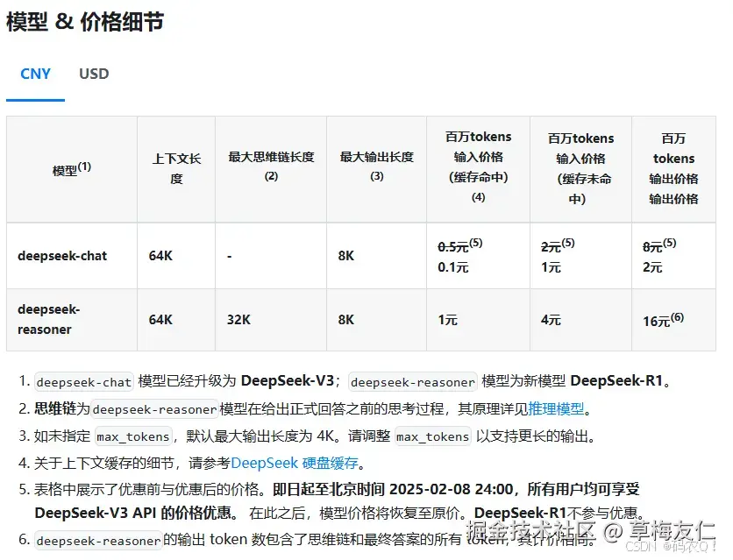This screenshot has height=560, width=733.
Task: Click the 上下文长度 column header
Action: tap(176, 168)
